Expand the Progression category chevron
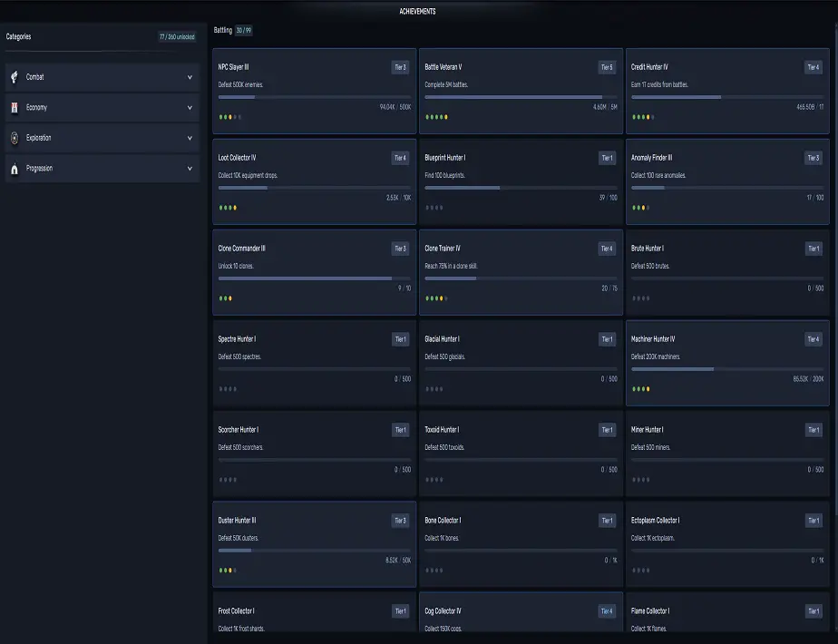 pos(190,169)
